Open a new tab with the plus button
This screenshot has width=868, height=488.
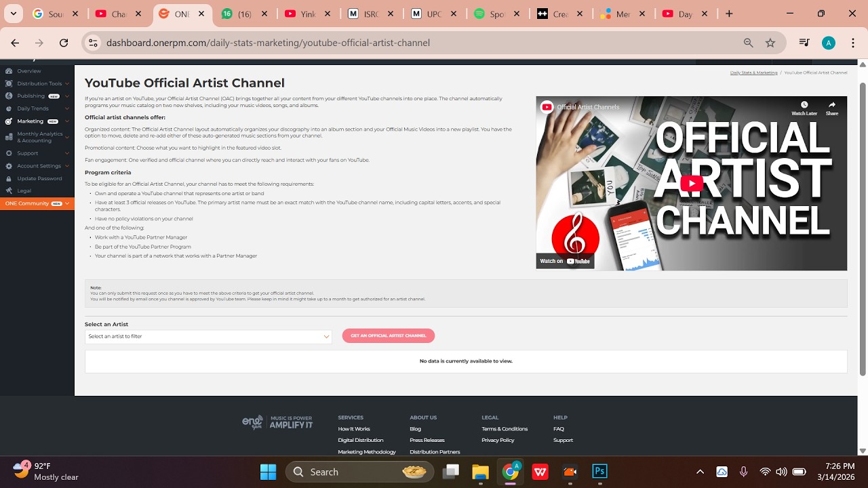[729, 14]
